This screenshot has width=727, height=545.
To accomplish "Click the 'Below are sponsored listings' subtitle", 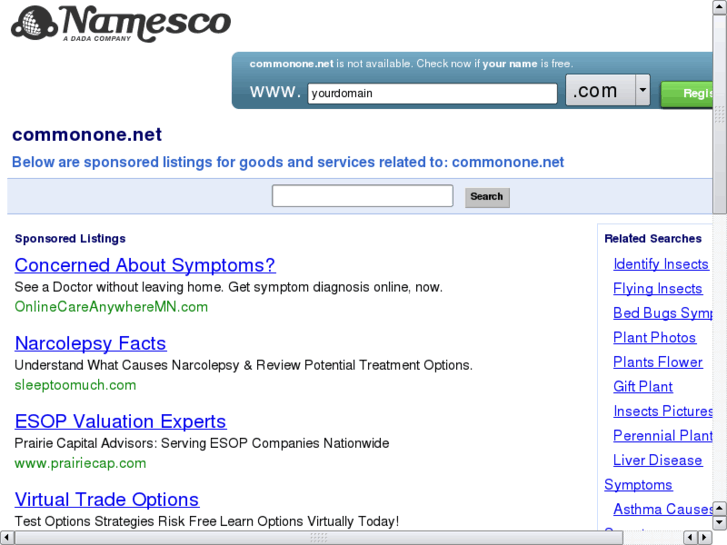I will (288, 162).
